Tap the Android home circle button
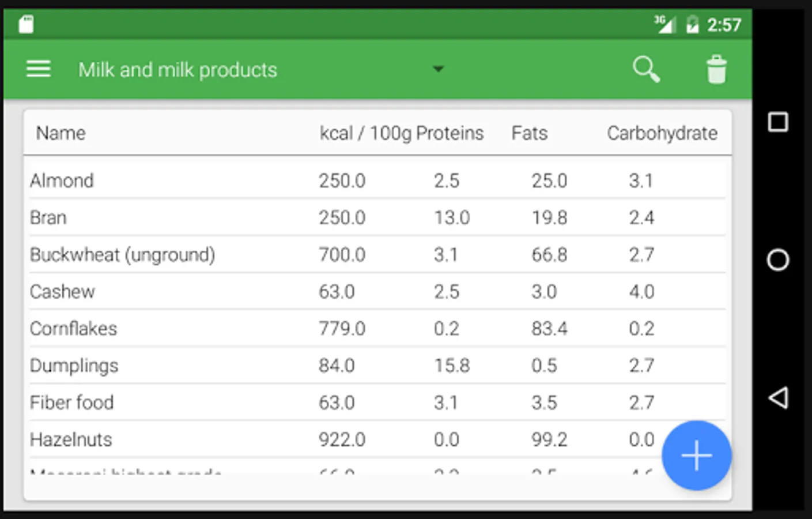This screenshot has width=812, height=519. pyautogui.click(x=778, y=260)
